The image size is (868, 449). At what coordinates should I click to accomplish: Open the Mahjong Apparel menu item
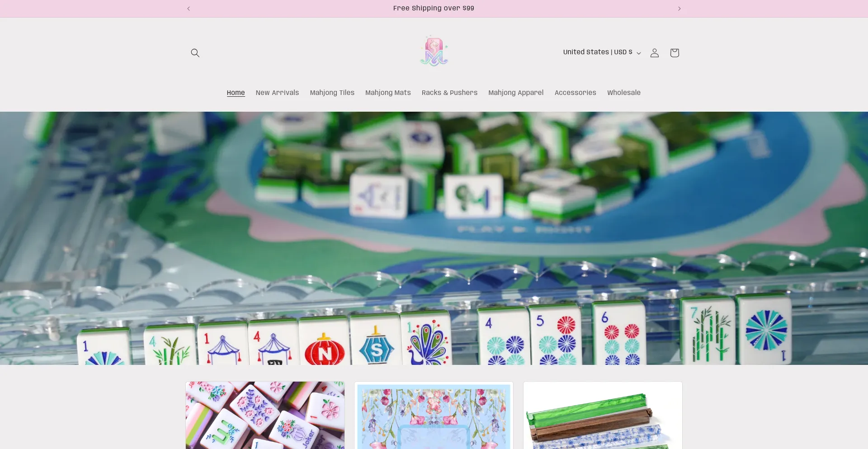click(516, 93)
